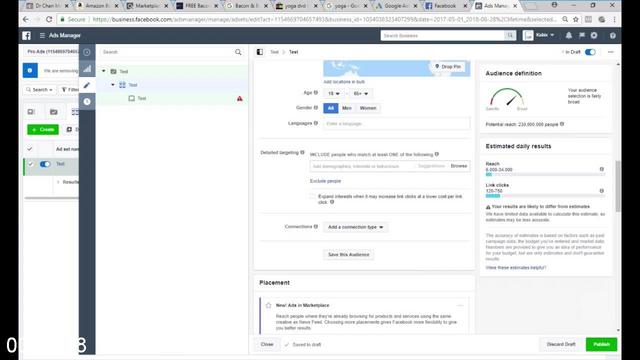Click the duplicate icon next to Create

(69, 129)
